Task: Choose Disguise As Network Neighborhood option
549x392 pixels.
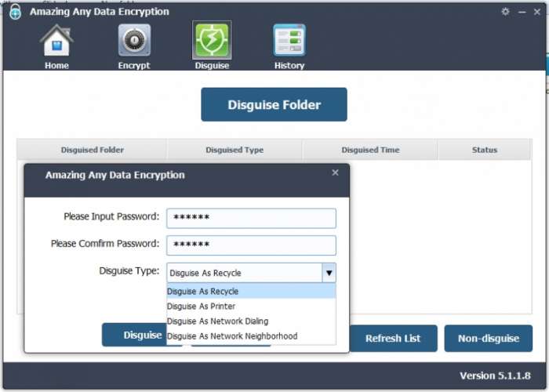Action: pyautogui.click(x=251, y=336)
